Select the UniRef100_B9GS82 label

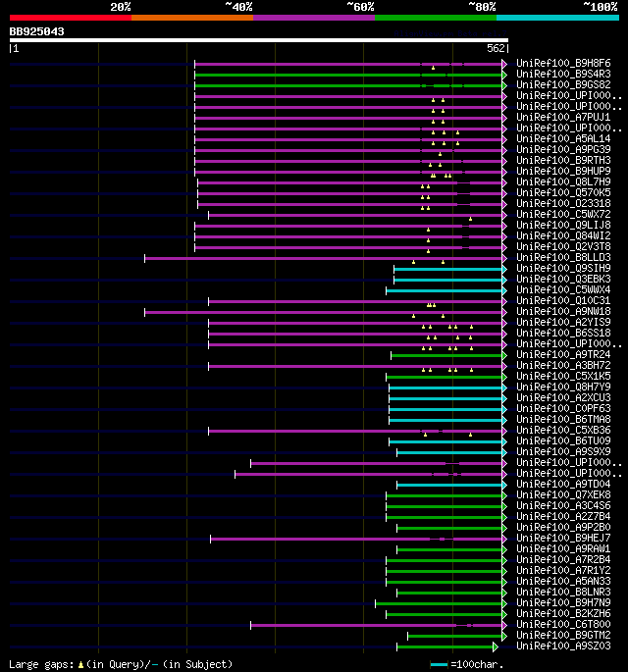tap(563, 84)
